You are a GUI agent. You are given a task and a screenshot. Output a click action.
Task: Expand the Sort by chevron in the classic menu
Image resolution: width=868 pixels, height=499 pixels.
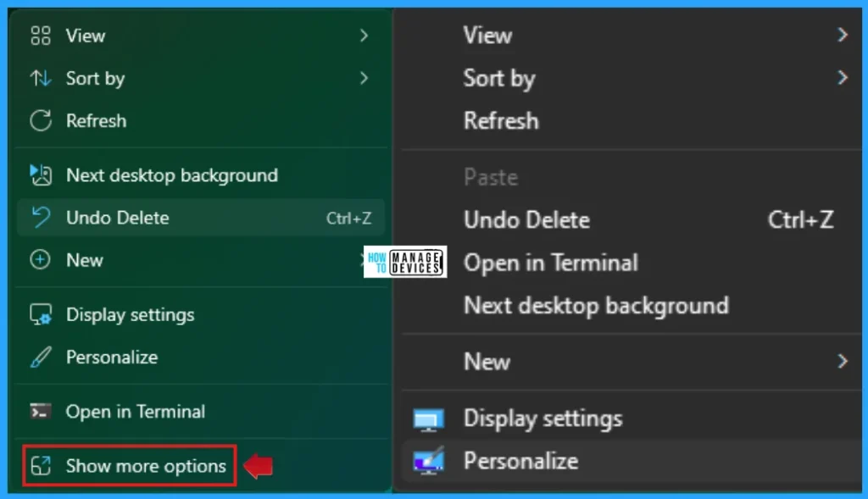point(842,77)
